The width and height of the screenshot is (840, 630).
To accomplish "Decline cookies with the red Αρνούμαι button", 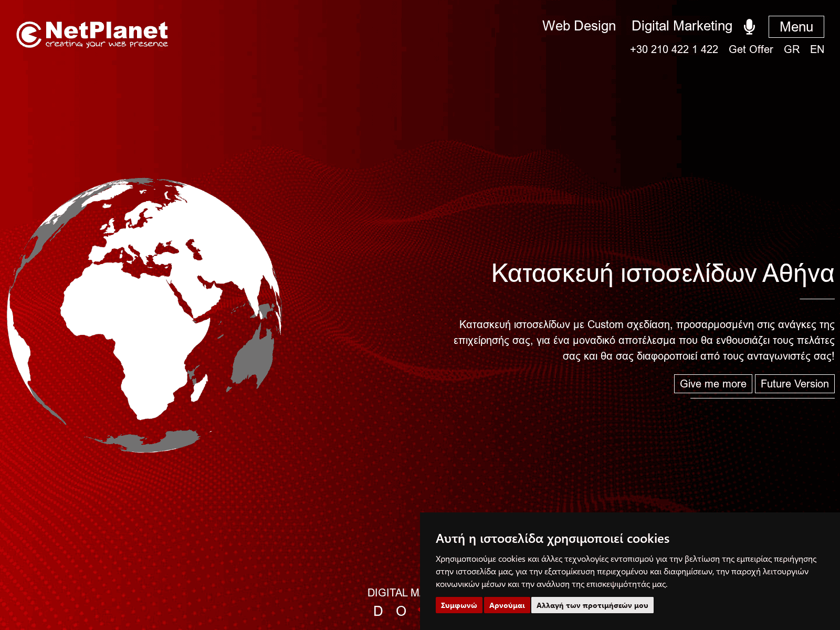I will (507, 605).
